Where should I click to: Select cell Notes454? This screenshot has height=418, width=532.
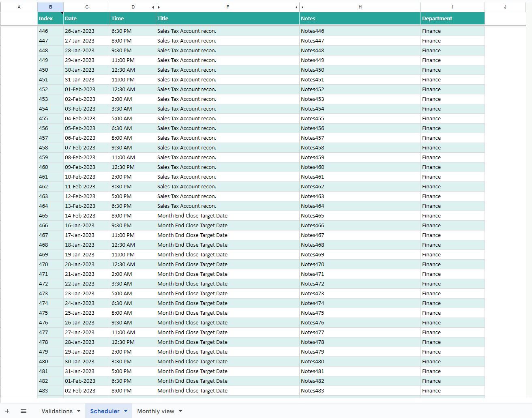(x=360, y=109)
